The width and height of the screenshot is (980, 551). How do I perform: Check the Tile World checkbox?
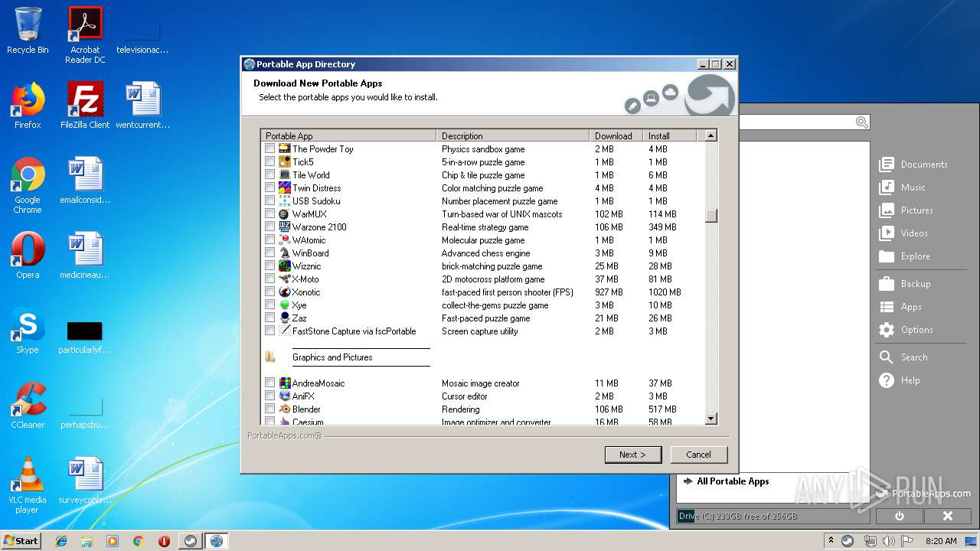269,175
